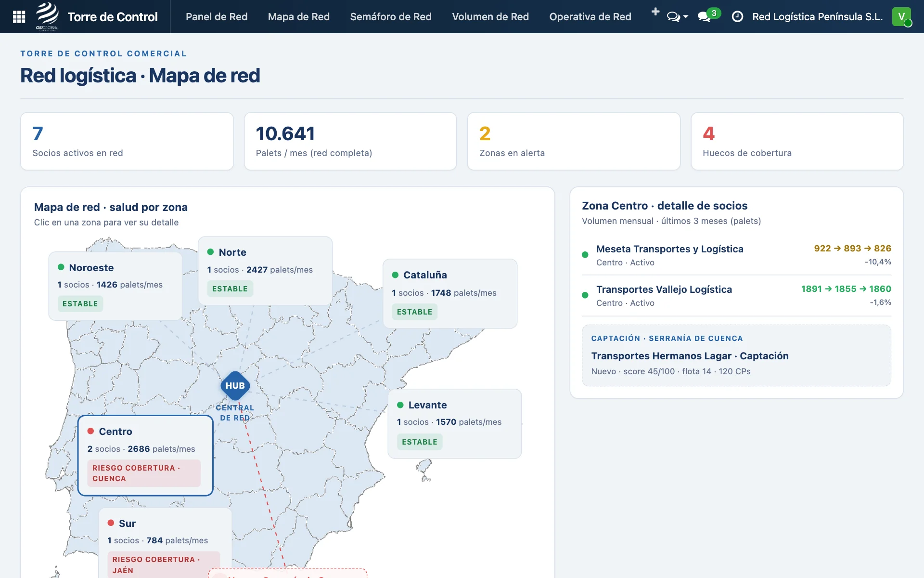This screenshot has height=578, width=924.
Task: Click the HUB central de red marker
Action: (x=235, y=386)
